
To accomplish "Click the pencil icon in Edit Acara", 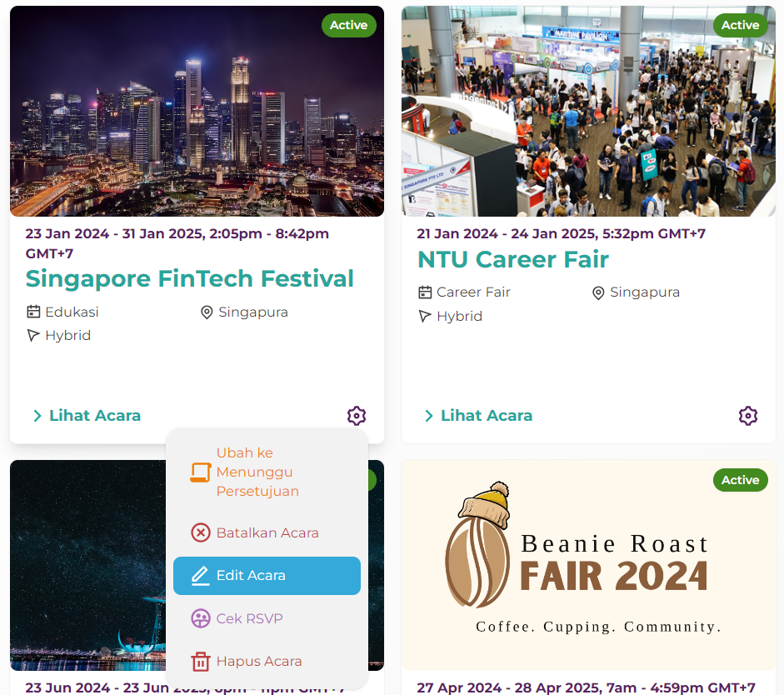I will pyautogui.click(x=201, y=576).
